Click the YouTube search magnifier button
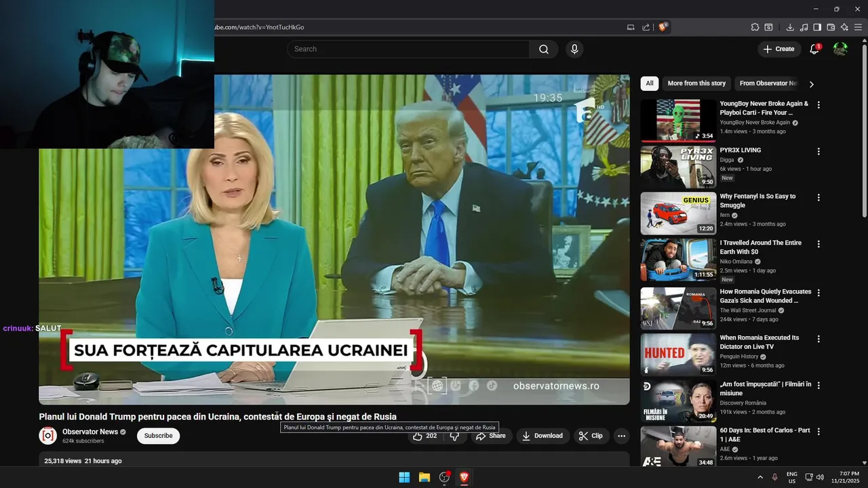The height and width of the screenshot is (488, 868). tap(544, 49)
